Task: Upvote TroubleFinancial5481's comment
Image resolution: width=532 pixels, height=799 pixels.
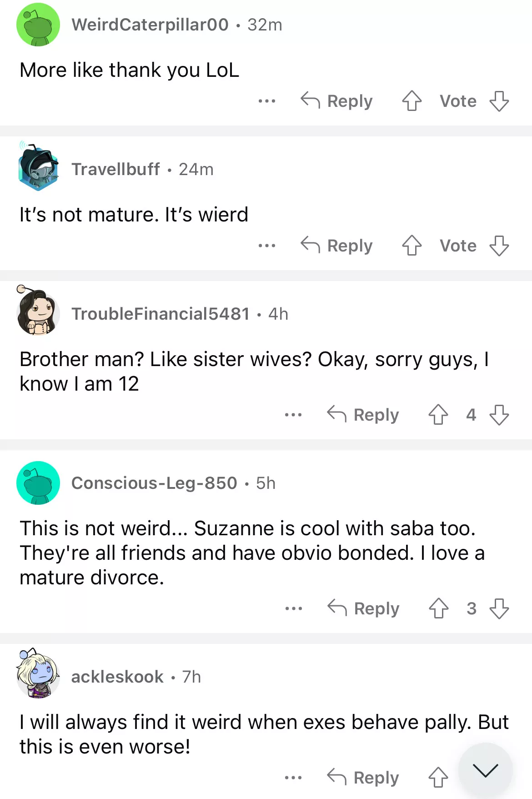Action: click(x=438, y=415)
